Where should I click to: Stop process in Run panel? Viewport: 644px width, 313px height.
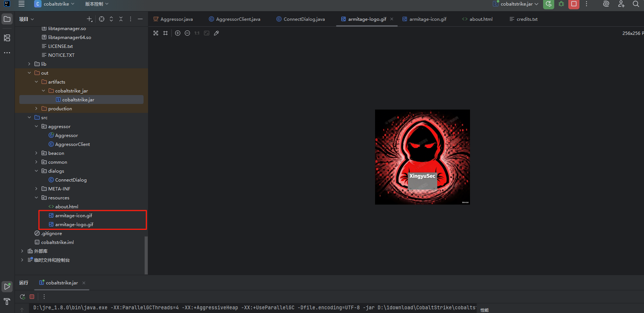[x=32, y=297]
